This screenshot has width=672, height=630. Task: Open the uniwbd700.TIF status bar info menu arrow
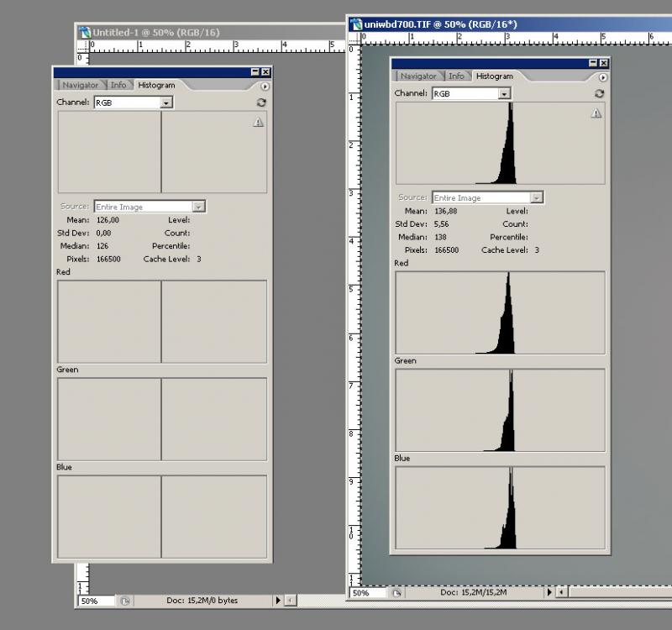[549, 592]
